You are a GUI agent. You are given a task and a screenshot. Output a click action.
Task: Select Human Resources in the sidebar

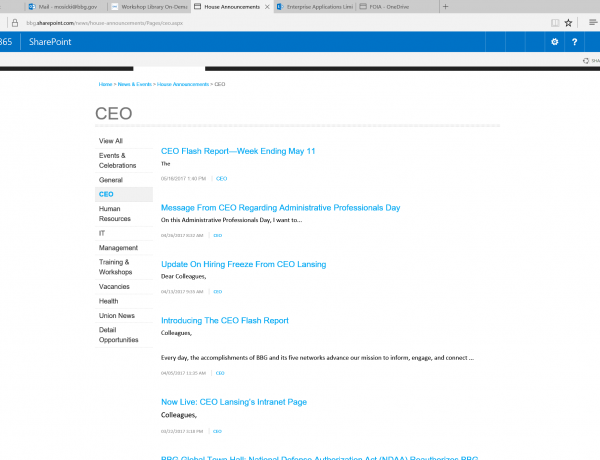click(x=114, y=213)
